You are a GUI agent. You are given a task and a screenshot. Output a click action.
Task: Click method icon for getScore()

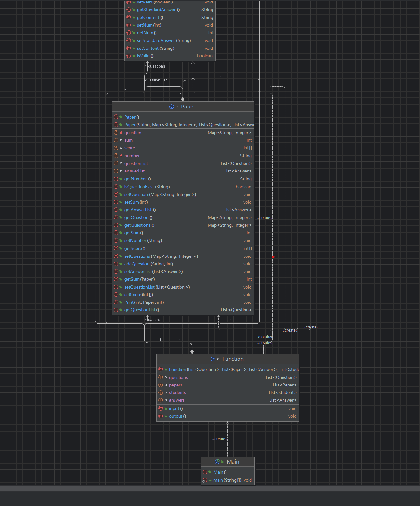pyautogui.click(x=116, y=248)
